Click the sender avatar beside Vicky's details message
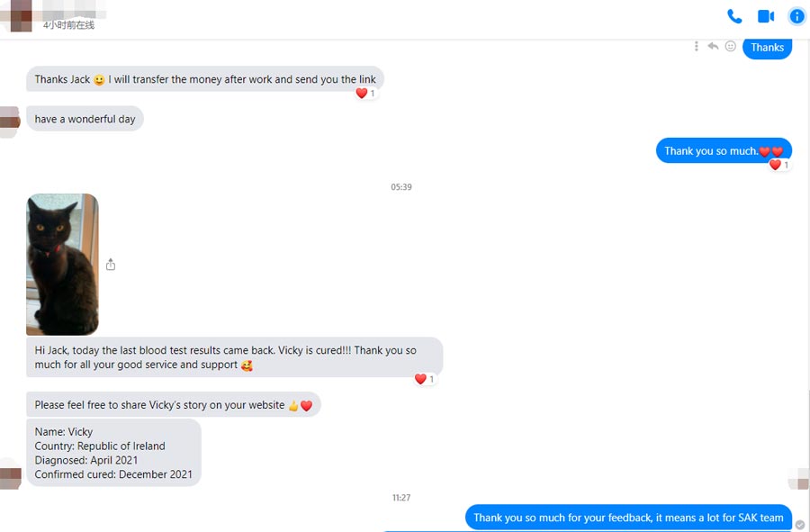 [x=9, y=473]
